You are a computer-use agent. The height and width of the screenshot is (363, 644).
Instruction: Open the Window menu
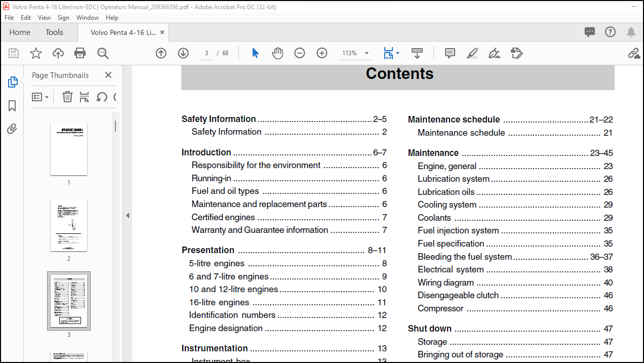pyautogui.click(x=88, y=17)
